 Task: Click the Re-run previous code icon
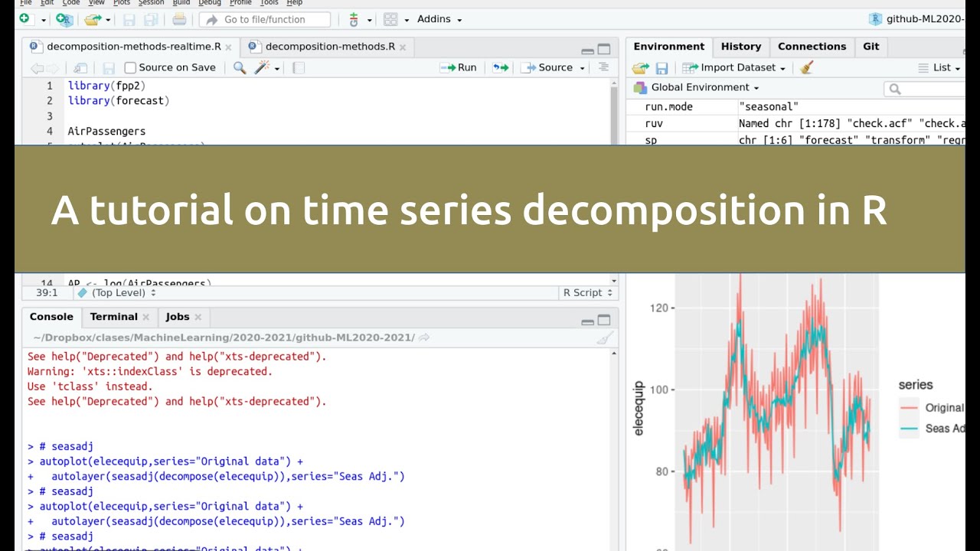[500, 67]
